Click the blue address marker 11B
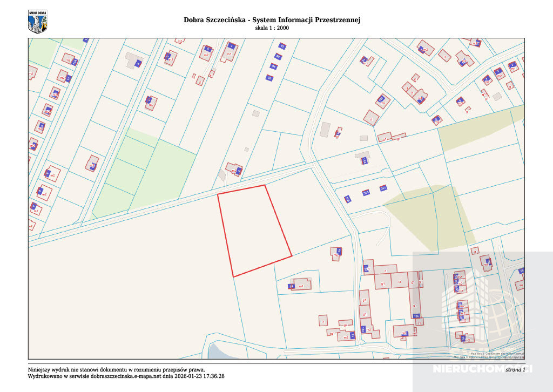The height and width of the screenshot is (392, 553). [x=348, y=199]
